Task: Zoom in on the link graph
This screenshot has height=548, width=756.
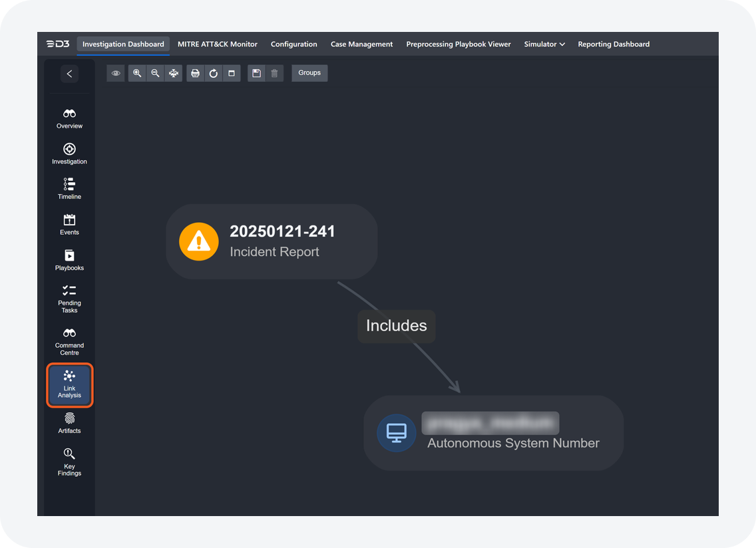Action: click(137, 73)
